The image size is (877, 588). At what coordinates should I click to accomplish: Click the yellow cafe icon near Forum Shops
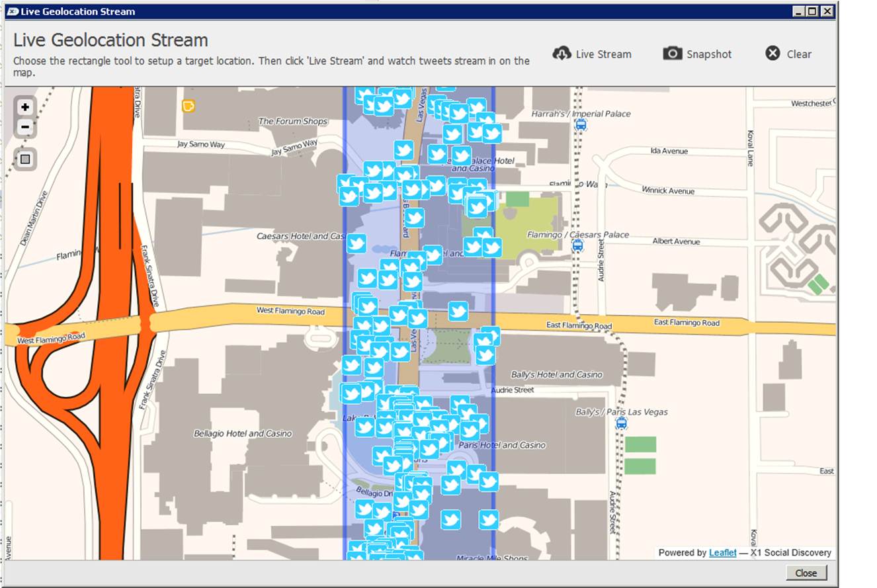tap(188, 106)
